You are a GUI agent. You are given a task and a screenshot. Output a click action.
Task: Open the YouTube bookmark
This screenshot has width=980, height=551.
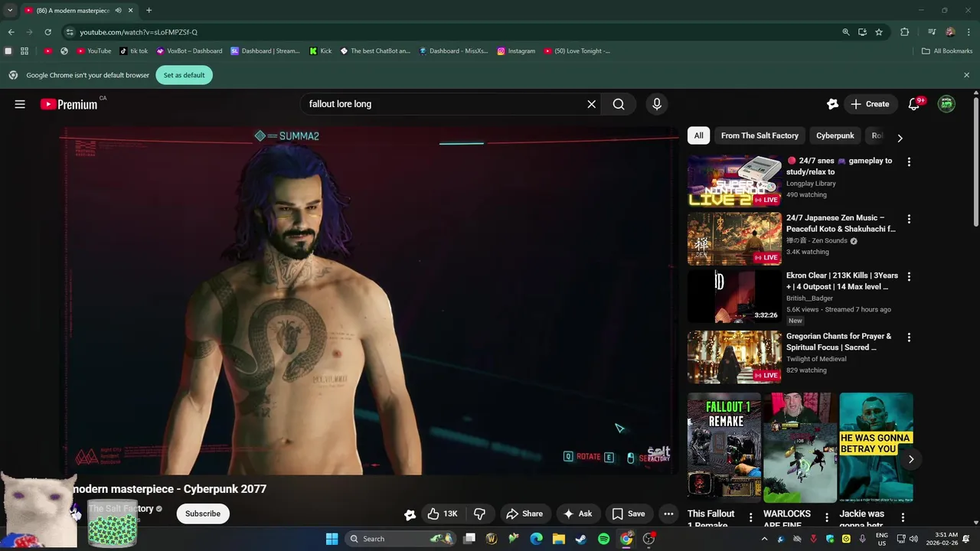point(93,51)
